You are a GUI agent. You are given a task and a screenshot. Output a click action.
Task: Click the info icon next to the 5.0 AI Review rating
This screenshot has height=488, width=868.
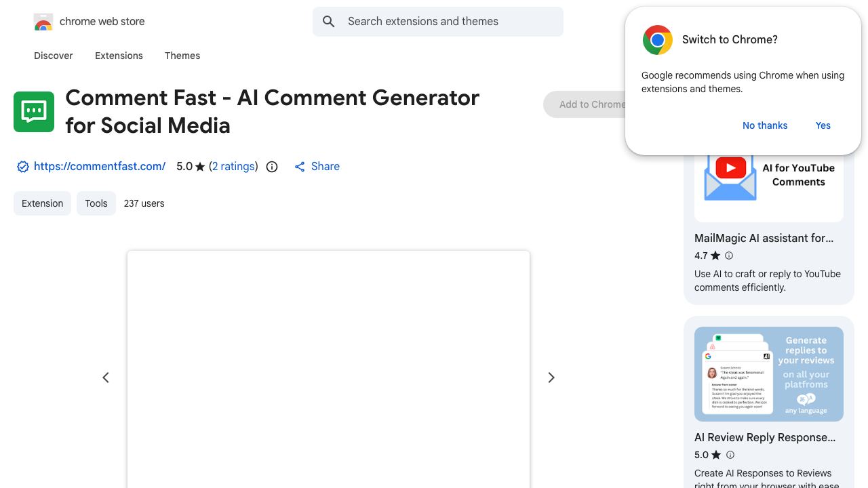coord(730,455)
